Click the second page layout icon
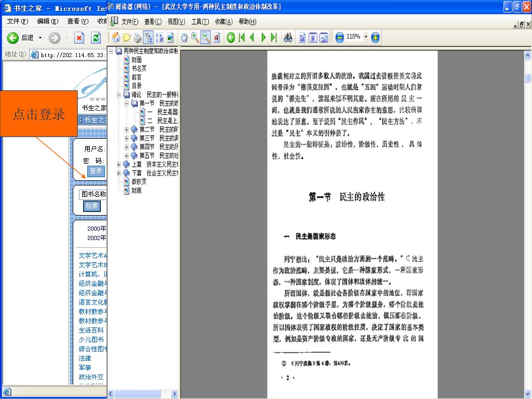Image resolution: width=532 pixels, height=399 pixels. click(x=313, y=37)
